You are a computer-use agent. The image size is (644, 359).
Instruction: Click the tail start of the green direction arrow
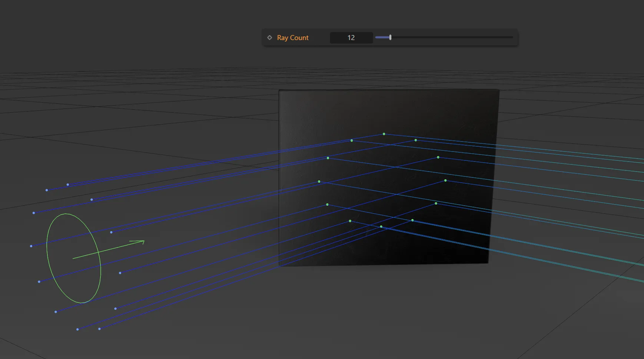point(73,258)
